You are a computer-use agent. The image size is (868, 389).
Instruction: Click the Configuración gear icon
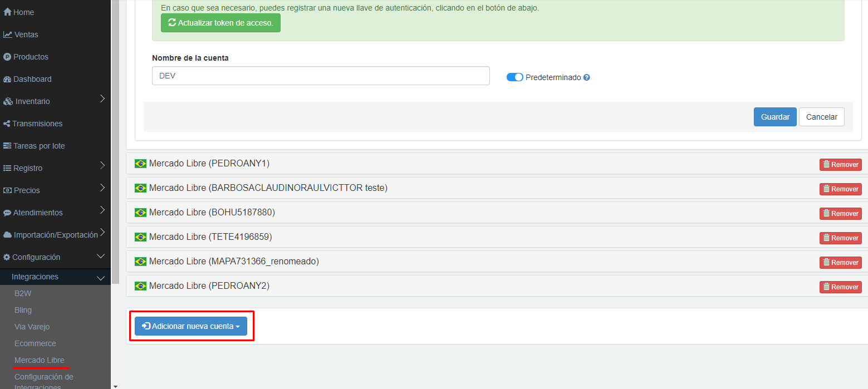[7, 257]
